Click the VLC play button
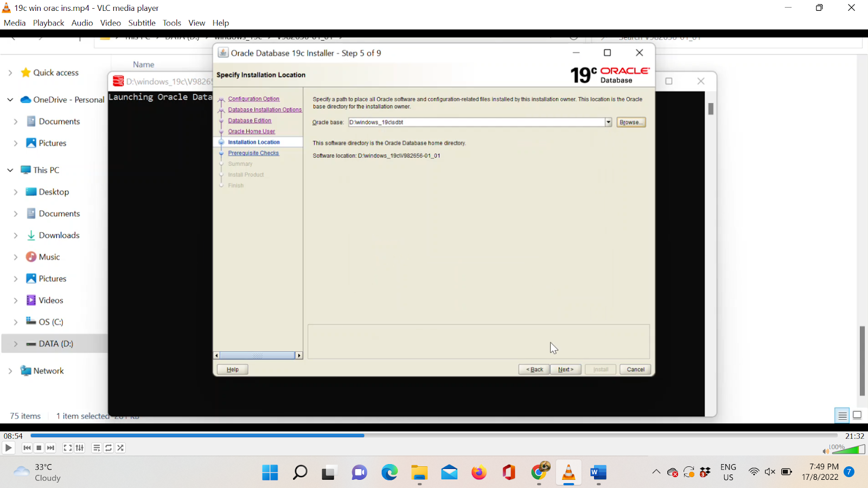This screenshot has height=488, width=868. pyautogui.click(x=9, y=448)
